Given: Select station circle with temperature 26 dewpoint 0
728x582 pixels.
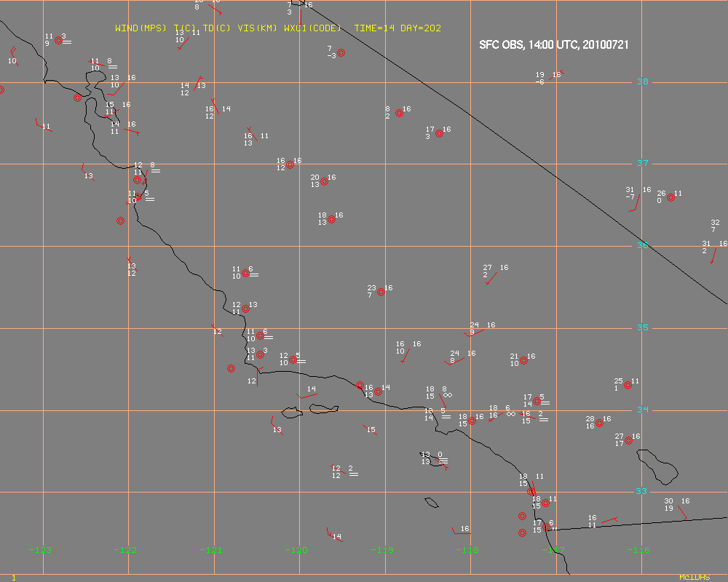Looking at the screenshot, I should [x=670, y=198].
